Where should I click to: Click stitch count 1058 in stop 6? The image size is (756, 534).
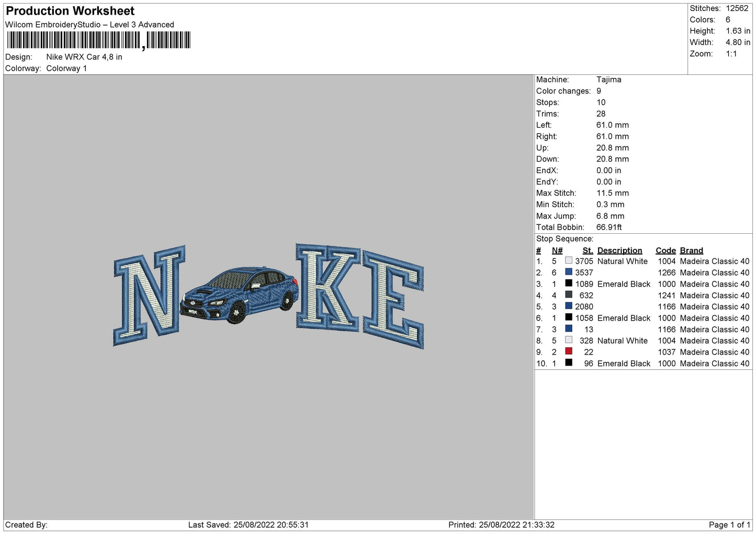click(584, 318)
